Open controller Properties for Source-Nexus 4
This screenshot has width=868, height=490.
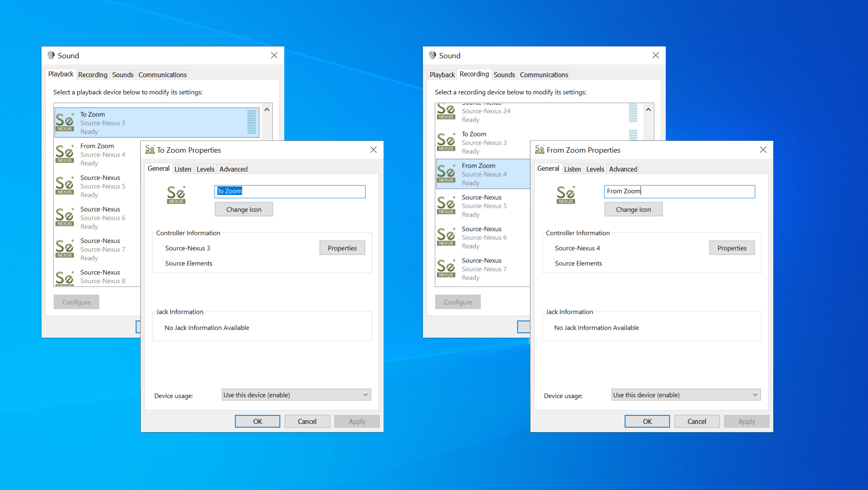click(x=732, y=248)
